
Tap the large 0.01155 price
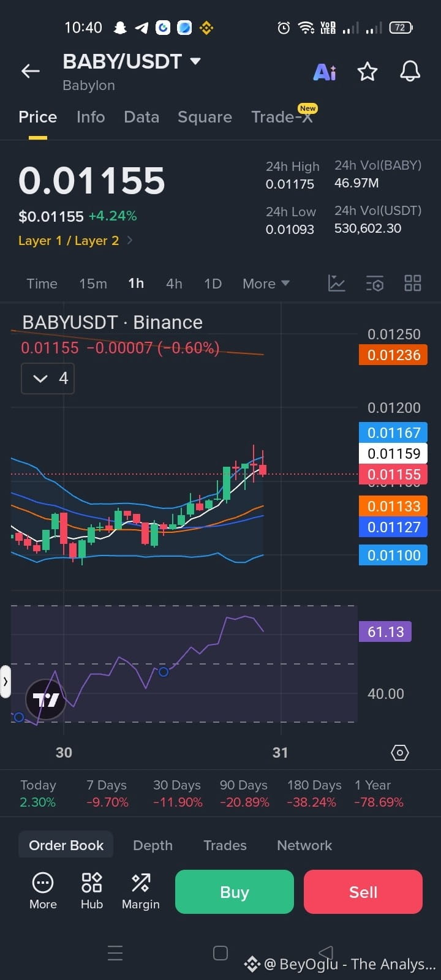coord(92,181)
